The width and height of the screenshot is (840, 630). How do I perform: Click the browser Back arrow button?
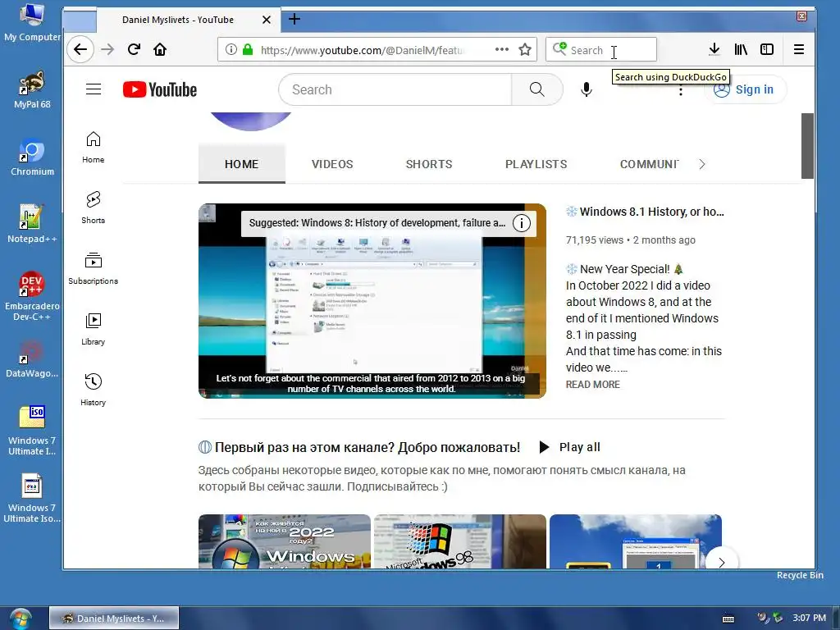point(80,50)
